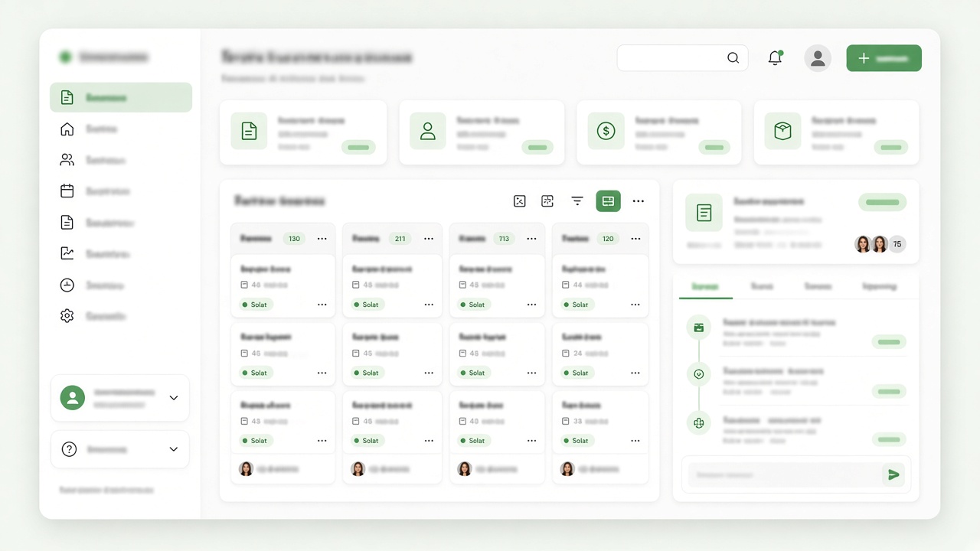Open three-dot menu on card showing 33
980x551 pixels.
635,441
